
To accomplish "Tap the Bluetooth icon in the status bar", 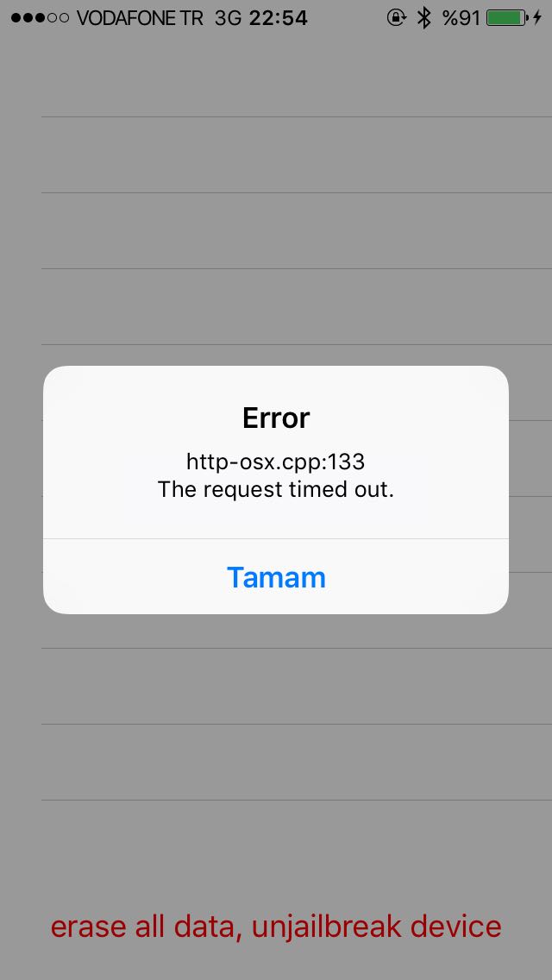I will point(424,17).
